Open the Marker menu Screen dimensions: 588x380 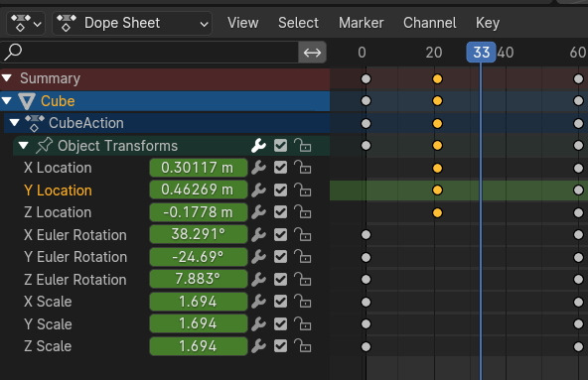362,23
